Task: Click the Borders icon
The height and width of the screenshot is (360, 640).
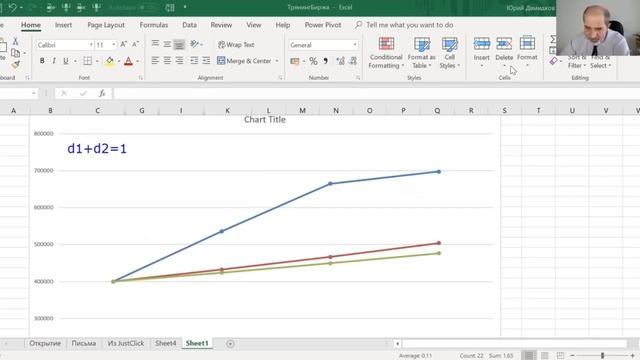Action: (x=87, y=61)
